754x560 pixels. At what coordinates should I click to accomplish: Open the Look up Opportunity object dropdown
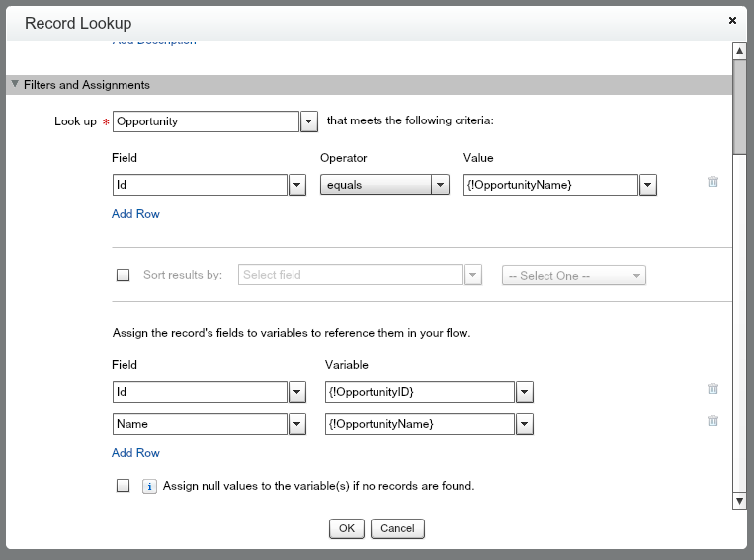point(308,121)
